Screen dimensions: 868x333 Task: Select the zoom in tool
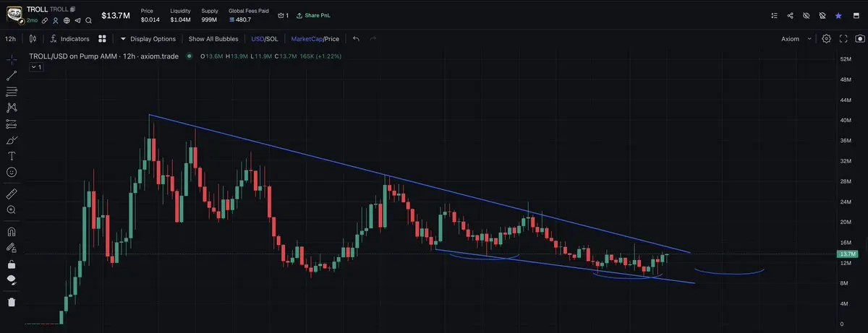11,209
